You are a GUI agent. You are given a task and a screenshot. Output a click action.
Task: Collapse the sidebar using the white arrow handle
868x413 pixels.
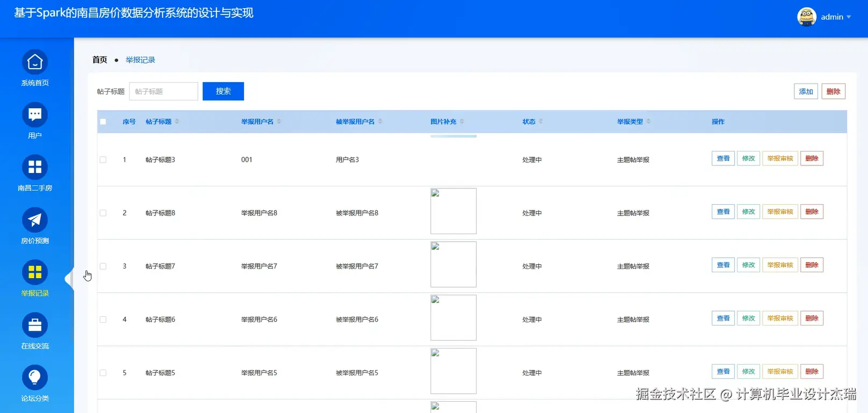[x=69, y=279]
